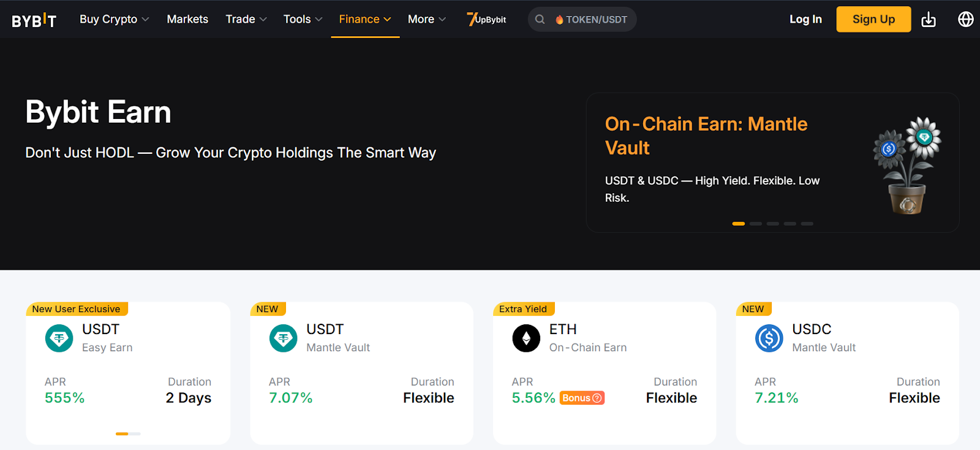The width and height of the screenshot is (980, 450).
Task: Open the language selector globe icon
Action: click(x=965, y=19)
